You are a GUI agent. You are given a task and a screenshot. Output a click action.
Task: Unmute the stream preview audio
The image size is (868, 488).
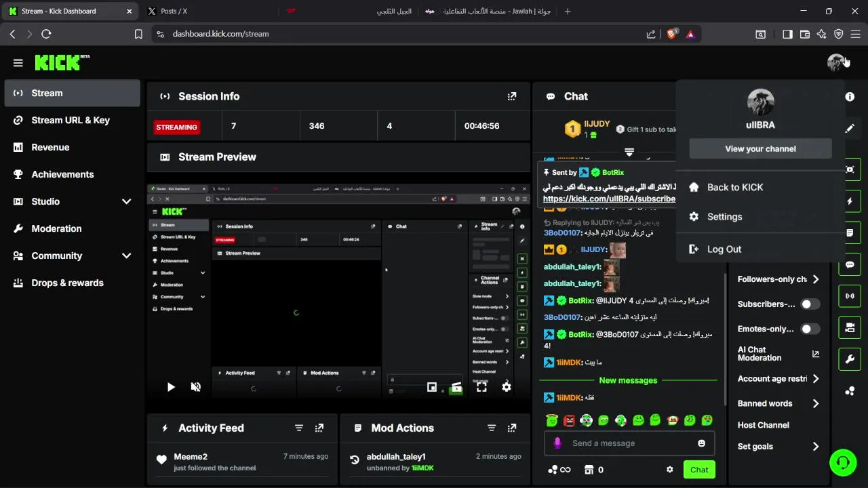point(196,387)
